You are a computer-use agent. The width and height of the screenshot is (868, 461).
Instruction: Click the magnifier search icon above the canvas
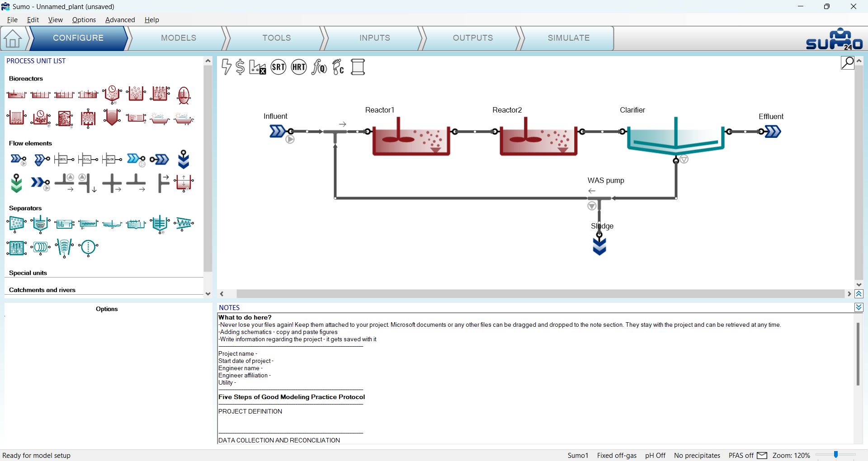[x=848, y=62]
